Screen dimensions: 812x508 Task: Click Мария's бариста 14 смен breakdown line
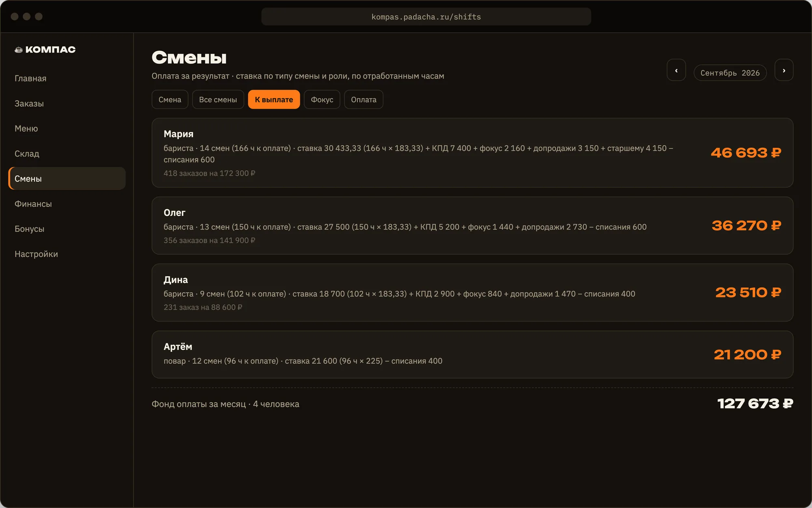[418, 154]
